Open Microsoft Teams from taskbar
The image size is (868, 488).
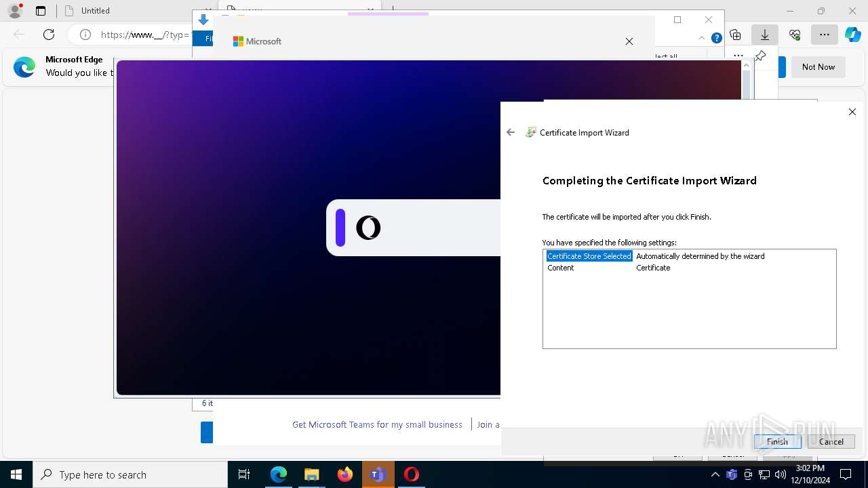pos(378,474)
